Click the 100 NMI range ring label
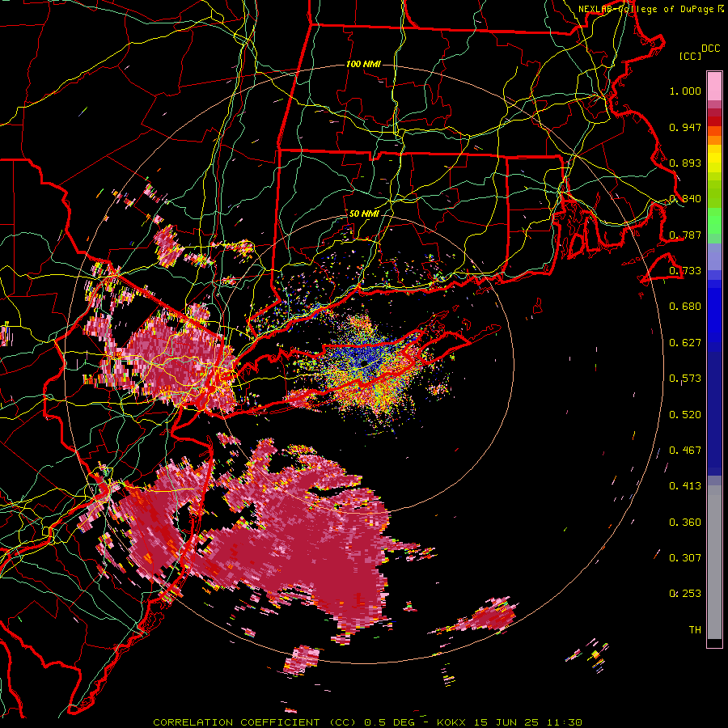This screenshot has width=728, height=728. 363,64
